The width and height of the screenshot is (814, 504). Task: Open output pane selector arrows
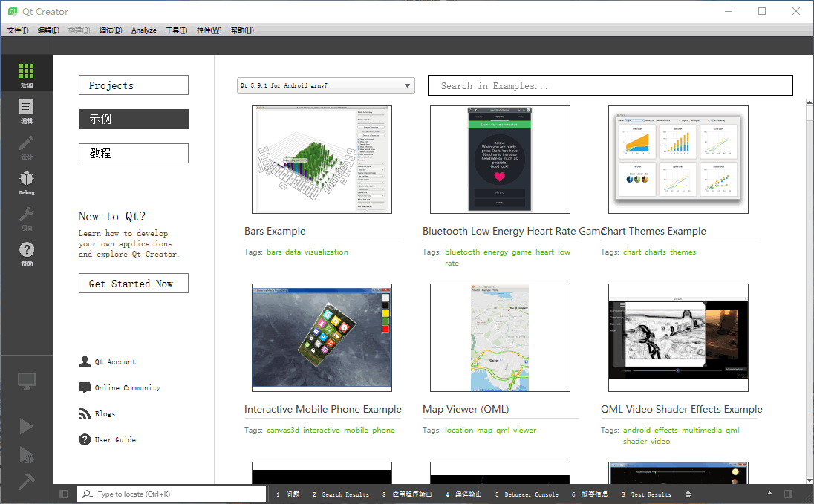[x=688, y=494]
